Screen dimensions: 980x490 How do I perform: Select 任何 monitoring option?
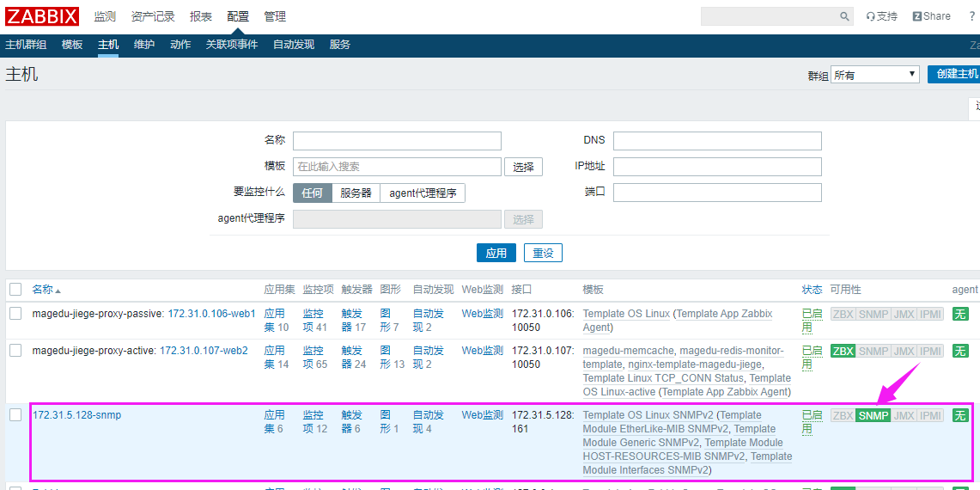[x=313, y=193]
